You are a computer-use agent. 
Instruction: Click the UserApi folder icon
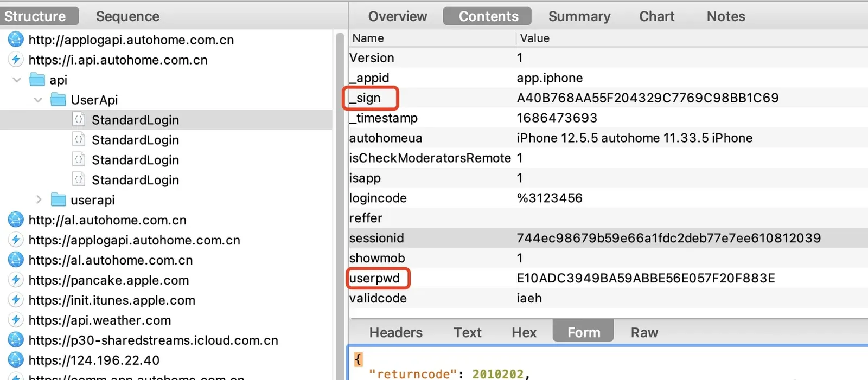coord(58,100)
